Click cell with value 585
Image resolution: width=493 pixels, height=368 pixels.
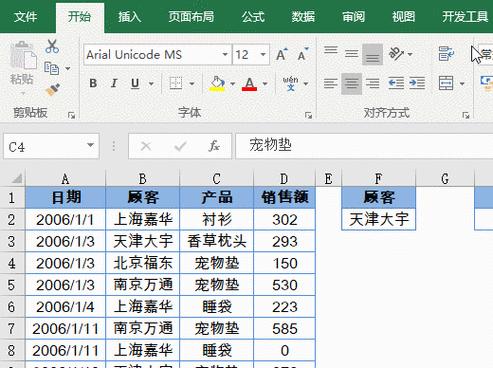(x=284, y=329)
